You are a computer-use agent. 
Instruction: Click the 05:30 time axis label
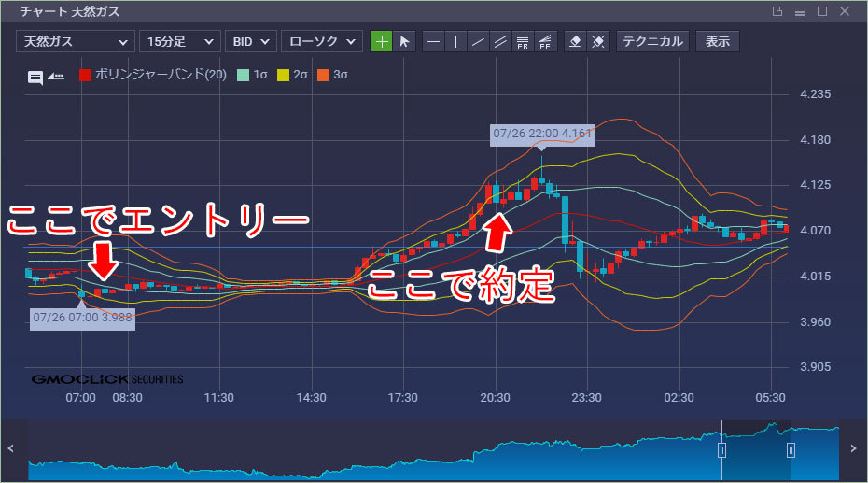771,398
